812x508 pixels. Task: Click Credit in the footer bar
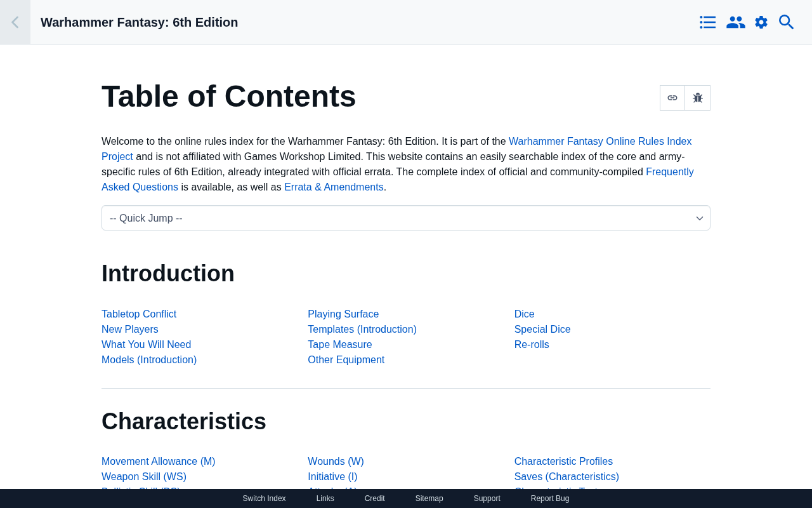(x=374, y=498)
